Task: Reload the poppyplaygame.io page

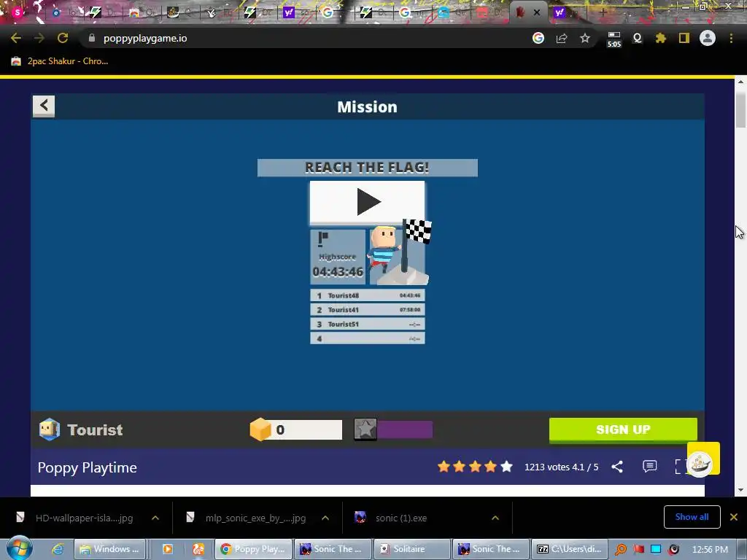Action: click(63, 38)
